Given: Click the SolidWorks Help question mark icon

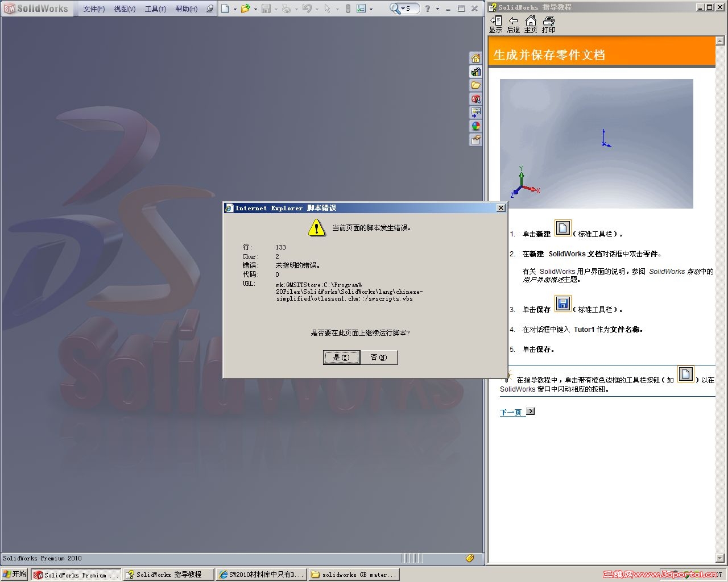Looking at the screenshot, I should (x=428, y=9).
